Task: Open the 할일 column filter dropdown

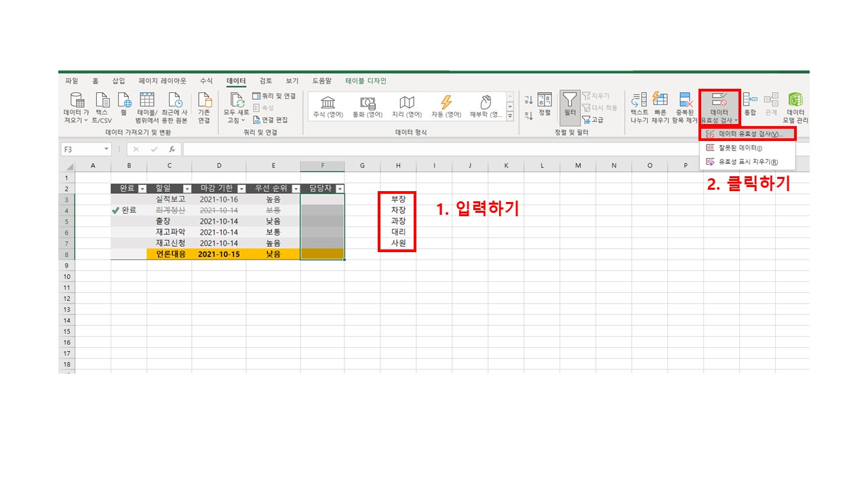Action: pos(186,189)
